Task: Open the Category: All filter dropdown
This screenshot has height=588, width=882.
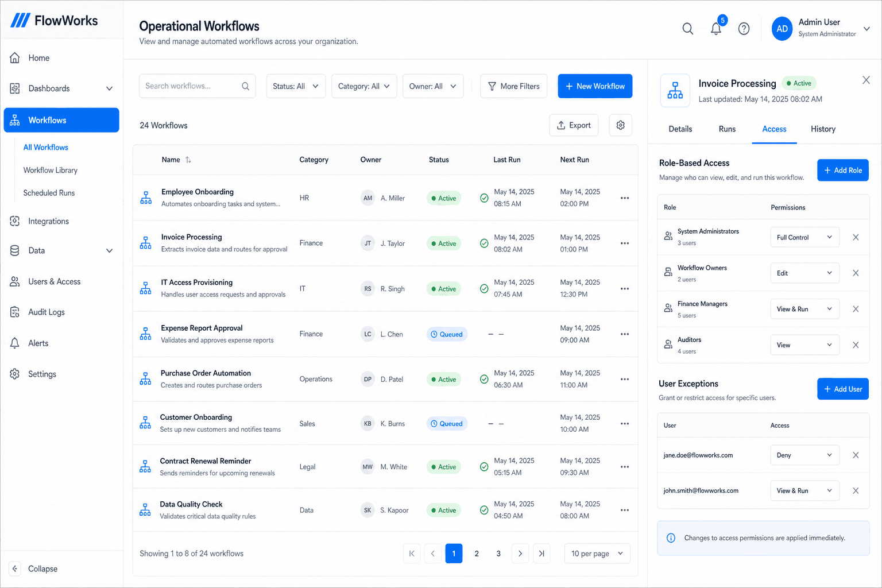Action: [364, 86]
